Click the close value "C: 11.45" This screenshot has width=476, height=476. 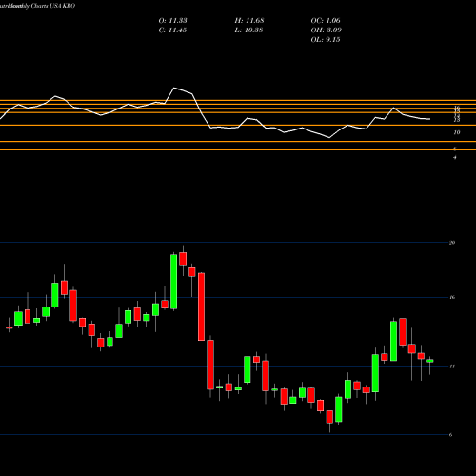coord(173,30)
